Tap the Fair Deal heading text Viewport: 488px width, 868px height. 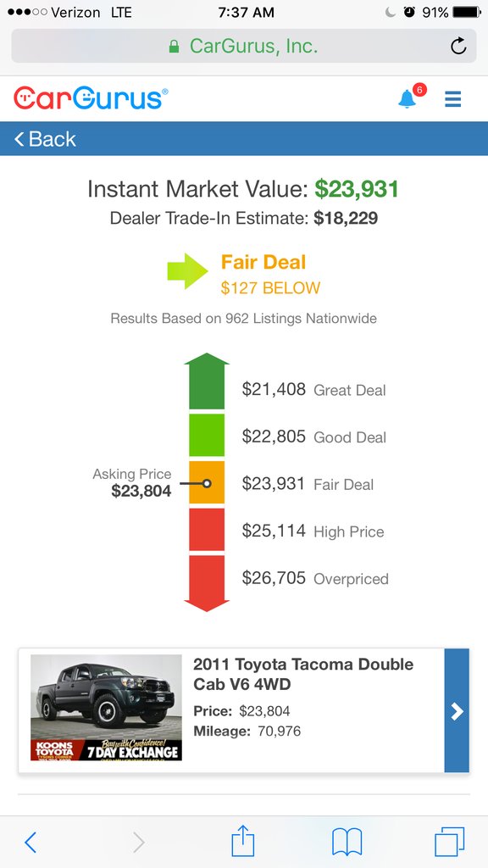coord(263,262)
